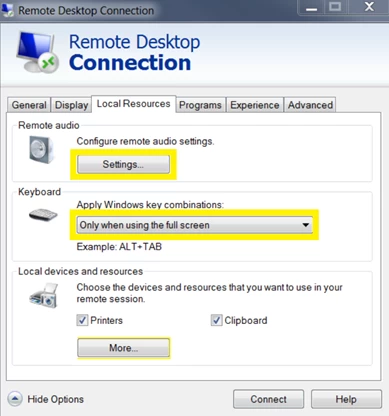389x416 pixels.
Task: Close the Remote Desktop Connection window
Action: tap(369, 7)
